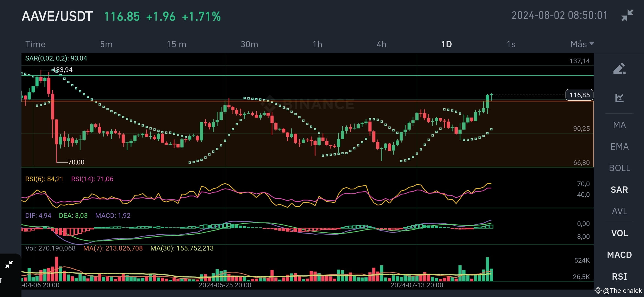Toggle the RSI sub-indicator
644x297 pixels.
[x=620, y=276]
